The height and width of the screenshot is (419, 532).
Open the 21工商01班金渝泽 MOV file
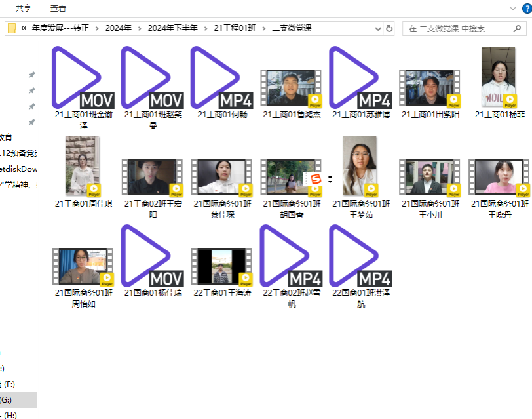(83, 77)
